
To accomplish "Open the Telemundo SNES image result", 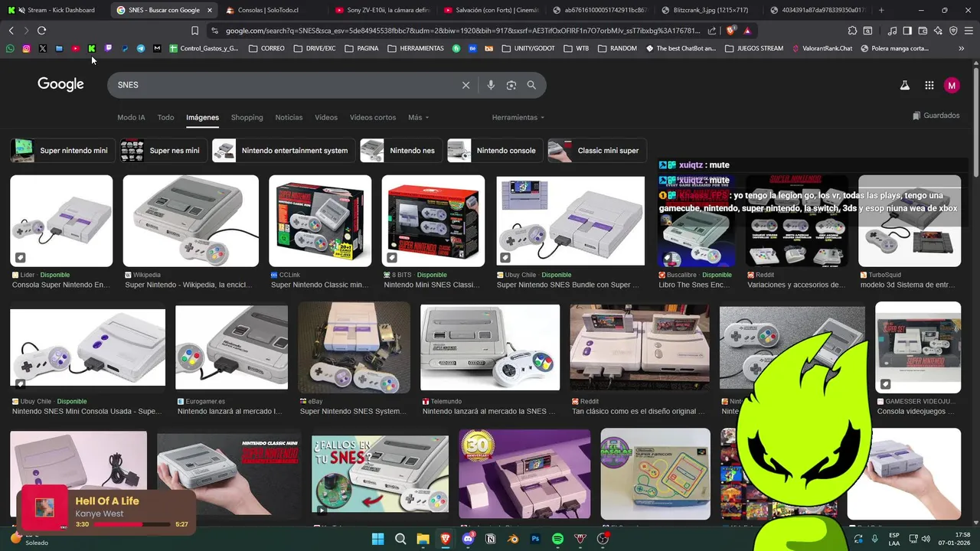I will [490, 347].
